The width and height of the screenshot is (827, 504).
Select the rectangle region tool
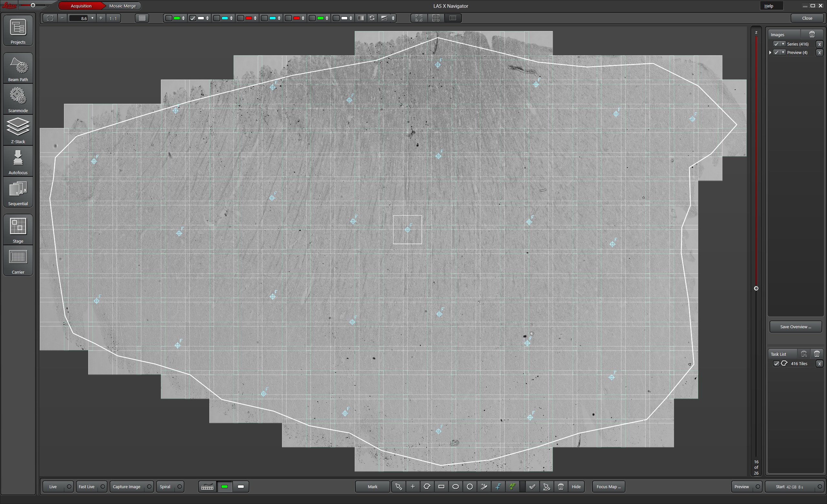(x=441, y=487)
